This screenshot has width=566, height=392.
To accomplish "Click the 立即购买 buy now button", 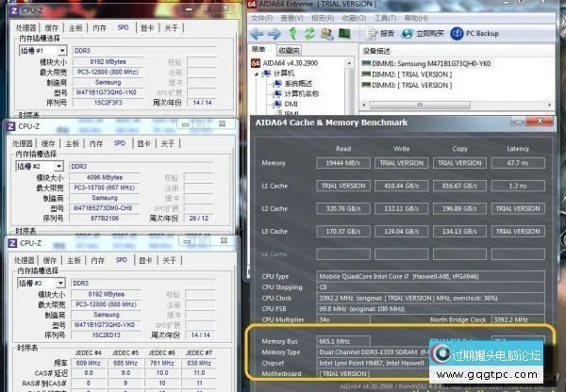I will pyautogui.click(x=418, y=34).
